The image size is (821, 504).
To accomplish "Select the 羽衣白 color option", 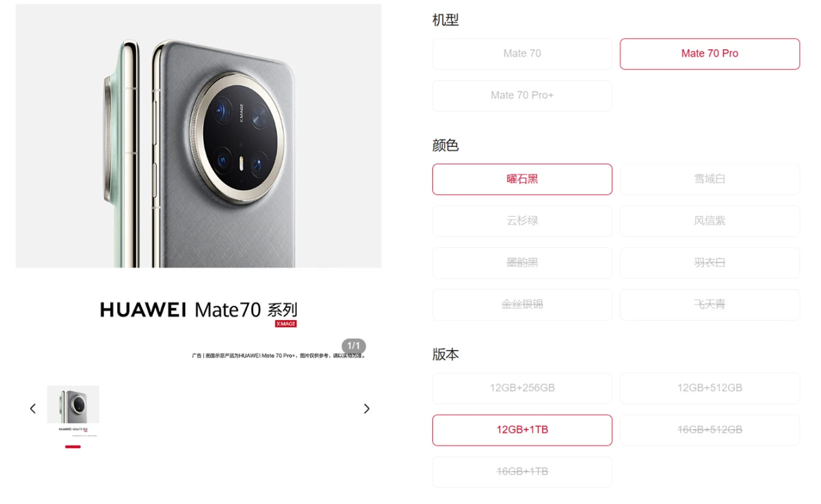I will [709, 263].
